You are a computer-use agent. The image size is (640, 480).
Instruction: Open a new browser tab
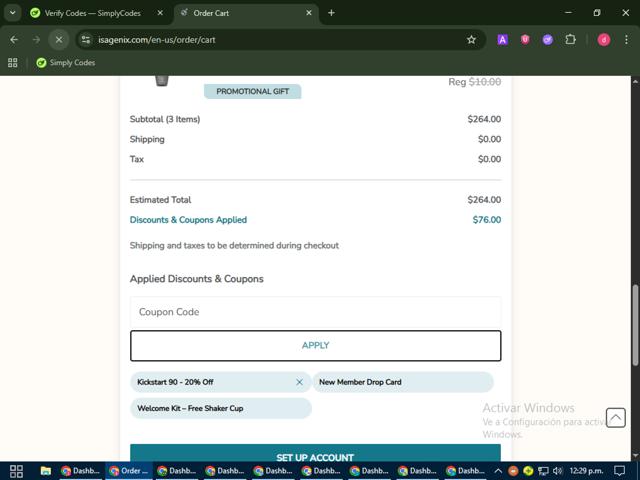pos(331,13)
